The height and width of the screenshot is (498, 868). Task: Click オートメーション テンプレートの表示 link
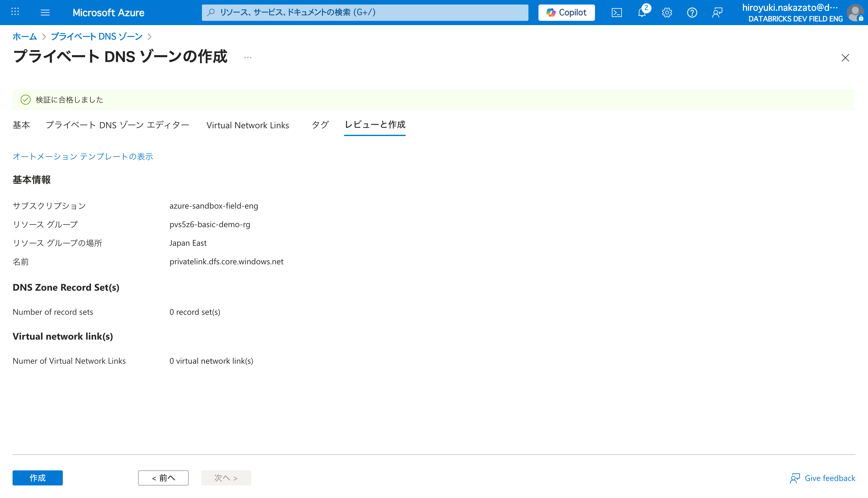tap(83, 156)
